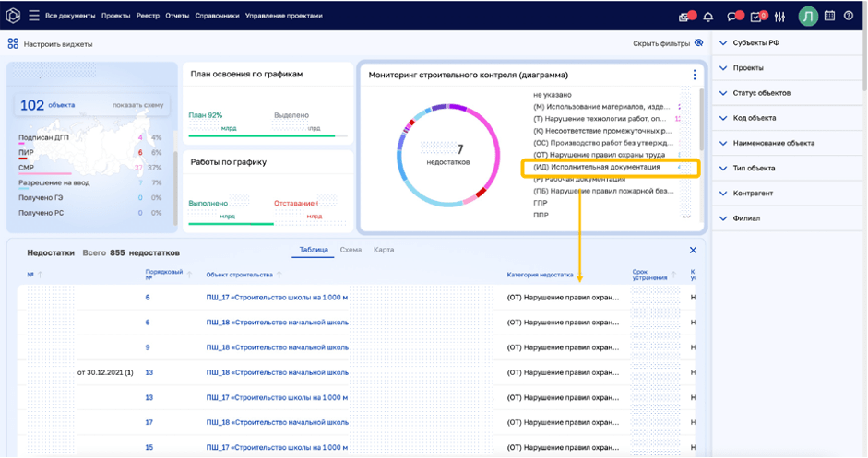868x458 pixels.
Task: Open the user profile avatar
Action: 807,16
